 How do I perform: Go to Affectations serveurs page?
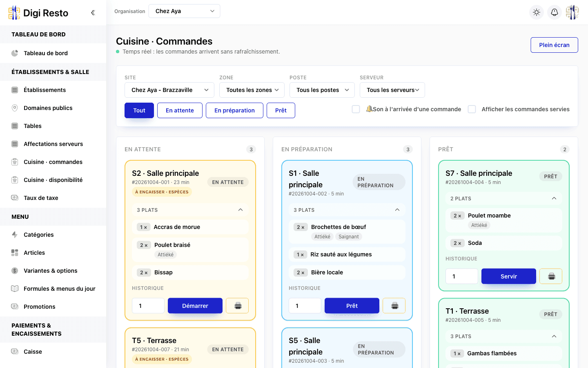pyautogui.click(x=53, y=144)
